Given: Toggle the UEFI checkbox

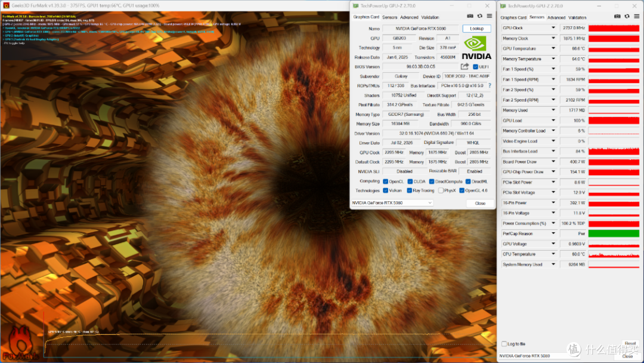Looking at the screenshot, I should [475, 67].
